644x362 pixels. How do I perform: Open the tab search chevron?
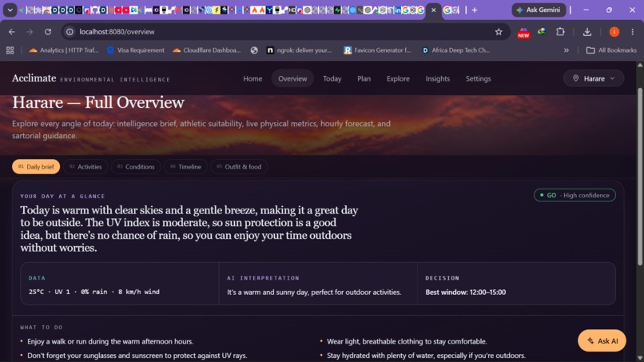10,10
